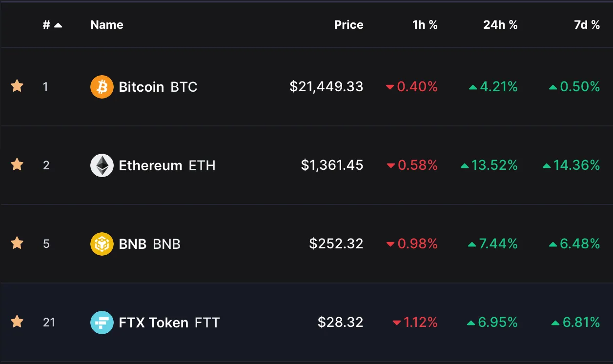The width and height of the screenshot is (613, 364).
Task: Click the FTX Token logo icon
Action: pyautogui.click(x=102, y=323)
